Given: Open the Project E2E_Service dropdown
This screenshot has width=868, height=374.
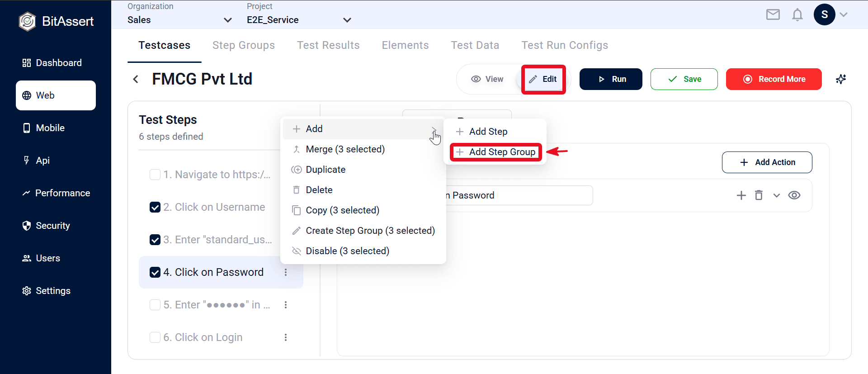Looking at the screenshot, I should point(299,20).
